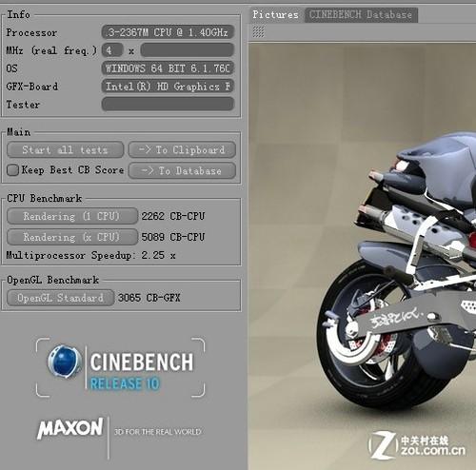The image size is (476, 470).
Task: Send results with To Database button
Action: point(182,171)
